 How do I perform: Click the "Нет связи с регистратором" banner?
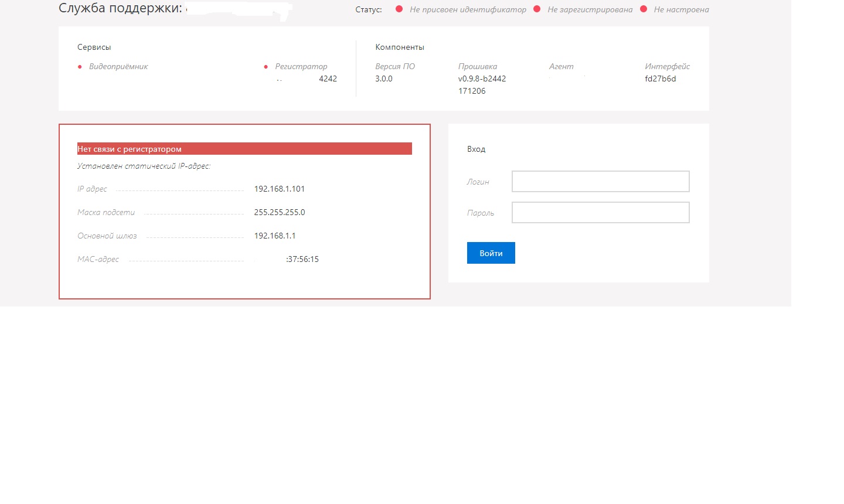(x=244, y=149)
